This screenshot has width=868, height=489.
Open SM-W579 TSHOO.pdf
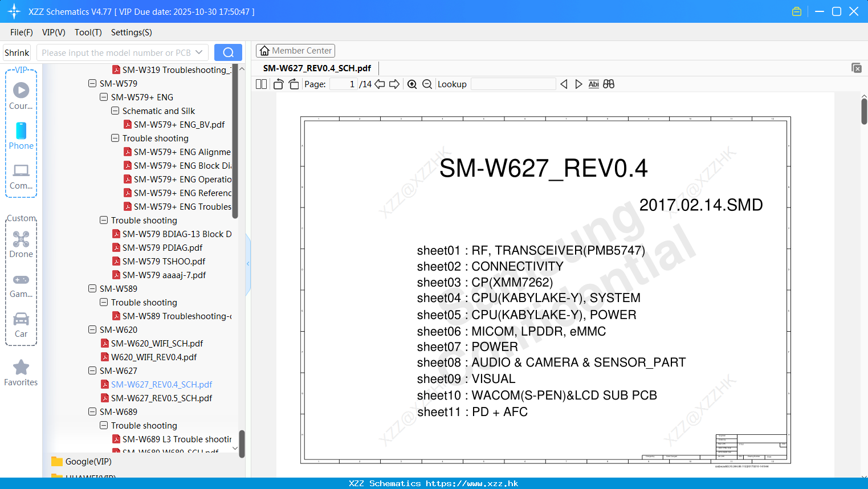coord(164,261)
